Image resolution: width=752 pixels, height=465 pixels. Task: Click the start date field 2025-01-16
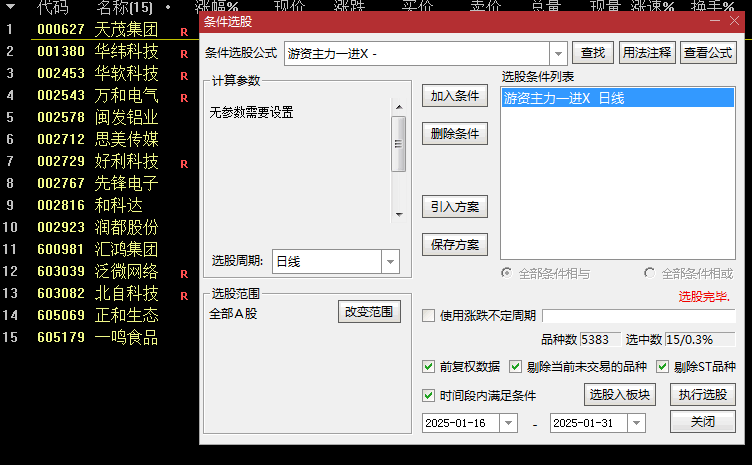click(x=461, y=423)
